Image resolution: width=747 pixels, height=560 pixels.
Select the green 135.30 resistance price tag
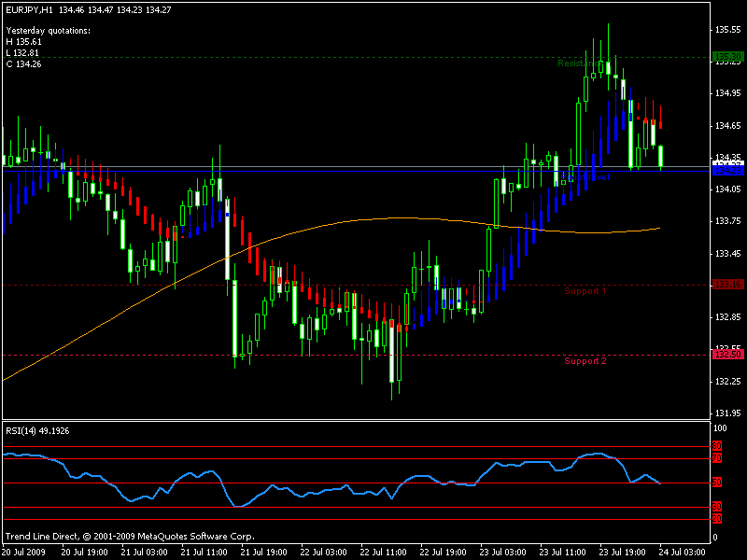pos(727,57)
